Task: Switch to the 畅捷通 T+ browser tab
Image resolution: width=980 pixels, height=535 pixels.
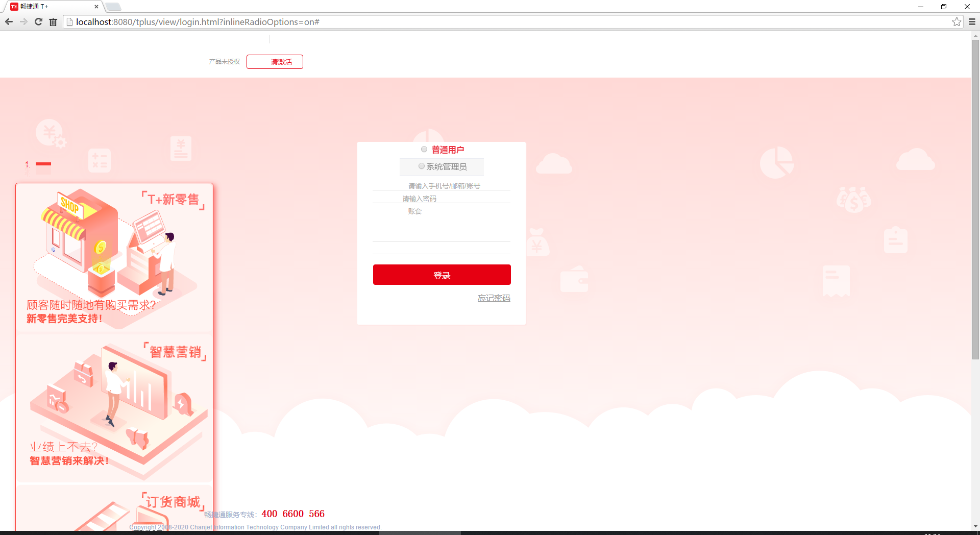Action: click(53, 7)
